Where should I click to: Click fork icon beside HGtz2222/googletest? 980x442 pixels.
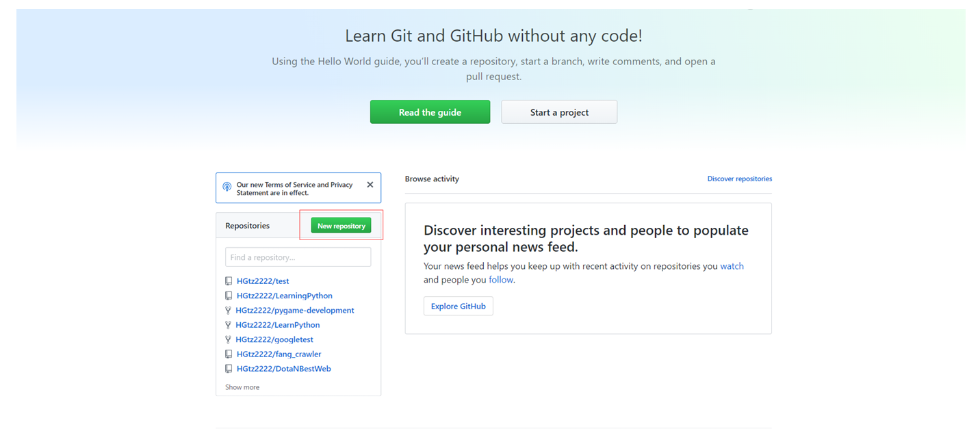coord(228,339)
